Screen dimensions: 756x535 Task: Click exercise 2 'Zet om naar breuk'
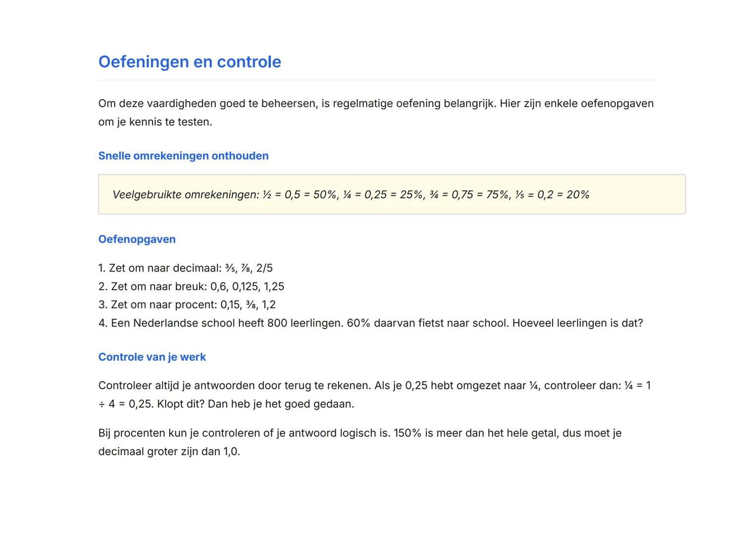tap(191, 286)
